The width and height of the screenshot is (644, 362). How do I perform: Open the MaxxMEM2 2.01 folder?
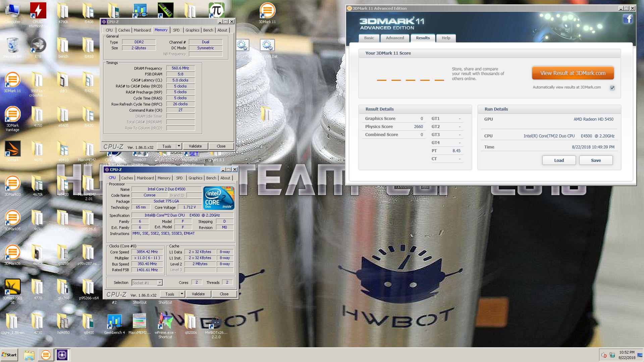click(x=89, y=188)
